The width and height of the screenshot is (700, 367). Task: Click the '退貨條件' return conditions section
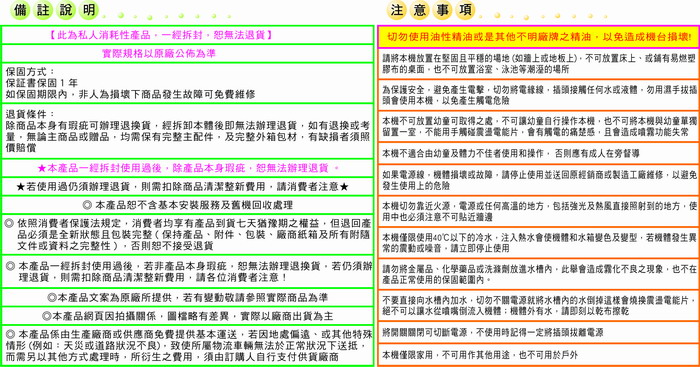pyautogui.click(x=188, y=131)
